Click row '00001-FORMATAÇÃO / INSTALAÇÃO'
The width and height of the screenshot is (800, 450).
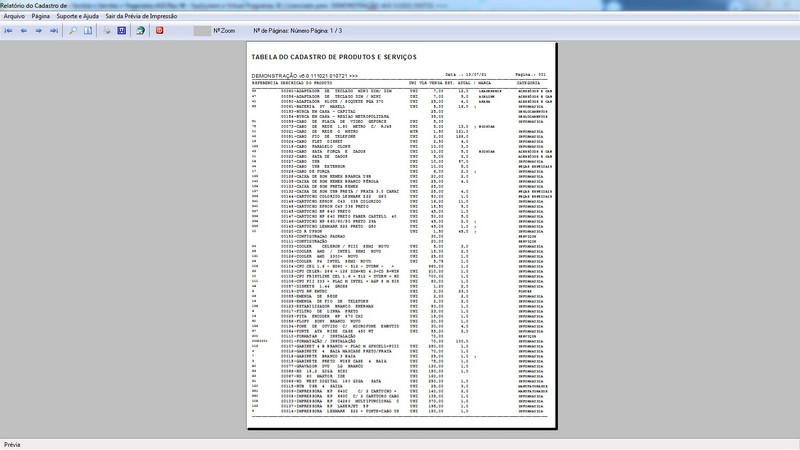(399, 341)
